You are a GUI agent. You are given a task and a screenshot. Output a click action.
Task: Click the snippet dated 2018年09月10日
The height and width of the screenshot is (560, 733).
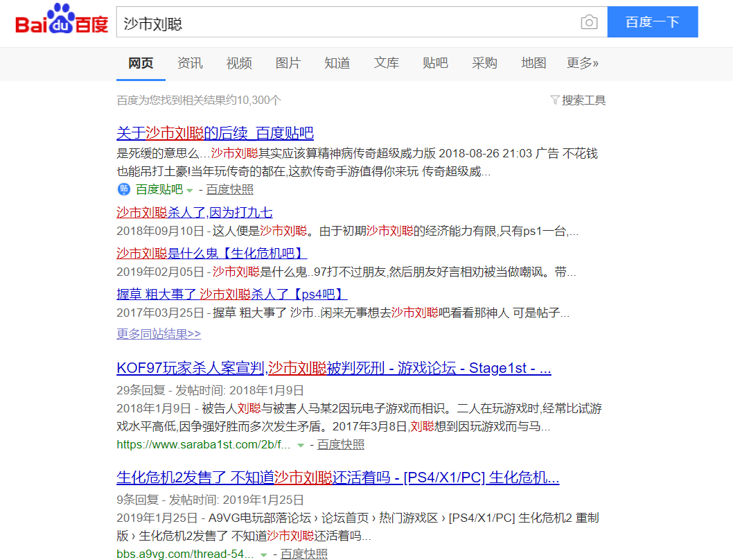tap(347, 231)
